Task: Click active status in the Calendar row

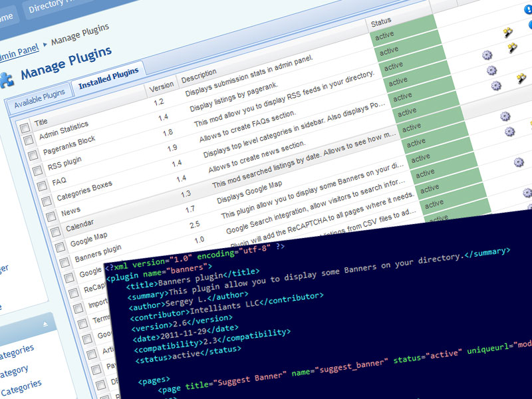Action: tap(412, 127)
